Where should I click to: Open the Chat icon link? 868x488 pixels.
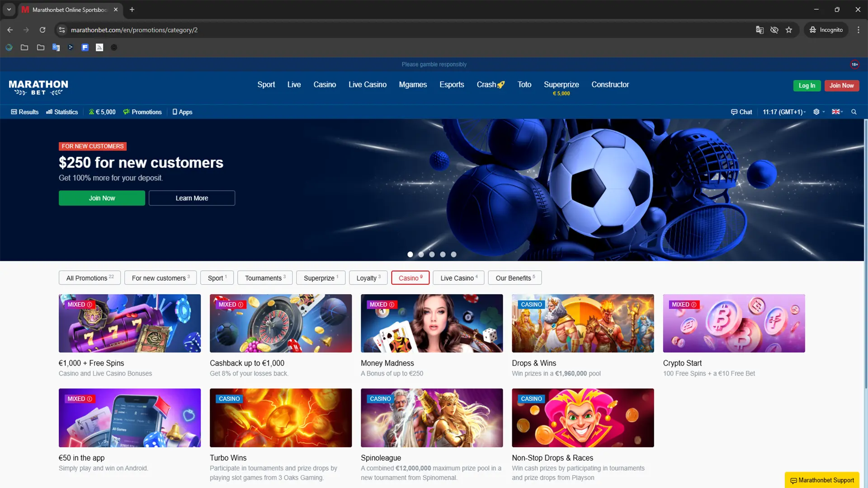[741, 112]
